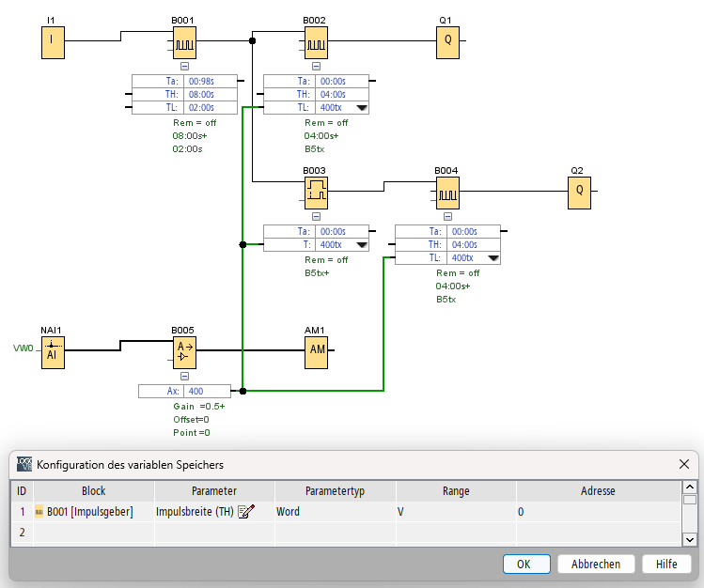The height and width of the screenshot is (588, 704).
Task: Collapse the parameter box under B005
Action: pos(184,376)
